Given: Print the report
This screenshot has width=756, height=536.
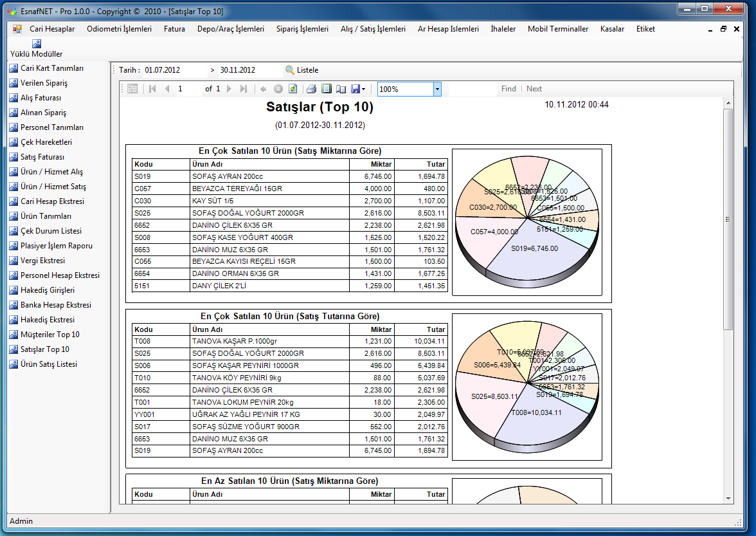Looking at the screenshot, I should (311, 89).
